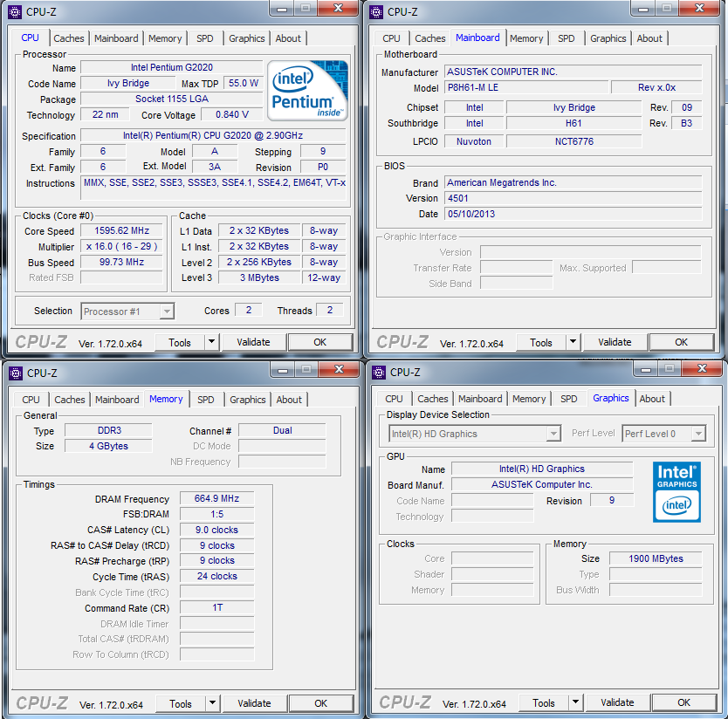Expand the Intel(R) HD Graphics device dropdown

[x=553, y=434]
